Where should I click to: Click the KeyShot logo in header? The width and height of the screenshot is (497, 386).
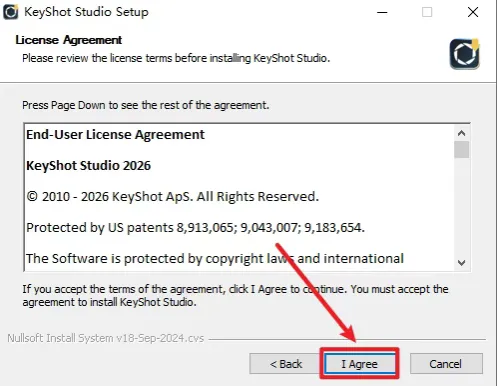[x=465, y=54]
